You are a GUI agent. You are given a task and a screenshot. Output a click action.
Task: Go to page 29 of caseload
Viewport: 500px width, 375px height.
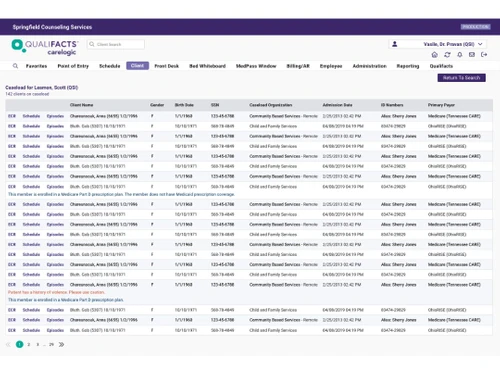coord(51,344)
